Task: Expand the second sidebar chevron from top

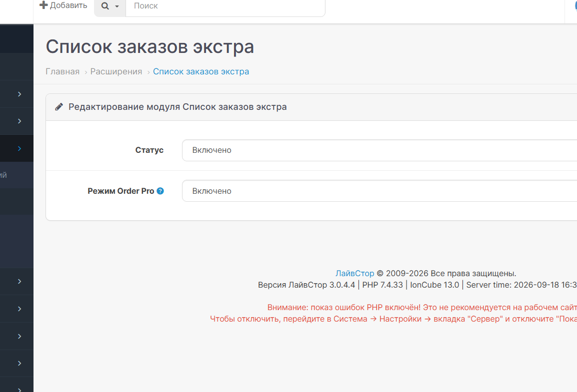Action: [19, 121]
